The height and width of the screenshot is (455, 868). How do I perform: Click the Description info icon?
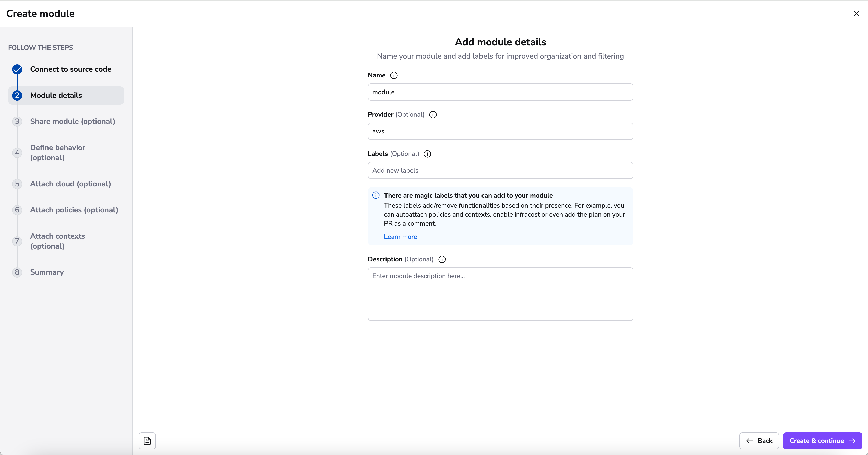(442, 259)
